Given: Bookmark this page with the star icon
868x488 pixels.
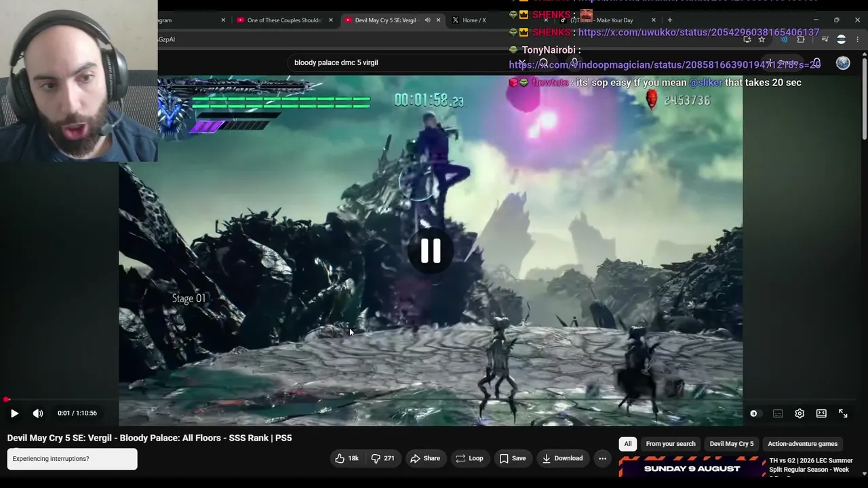Looking at the screenshot, I should [x=762, y=39].
